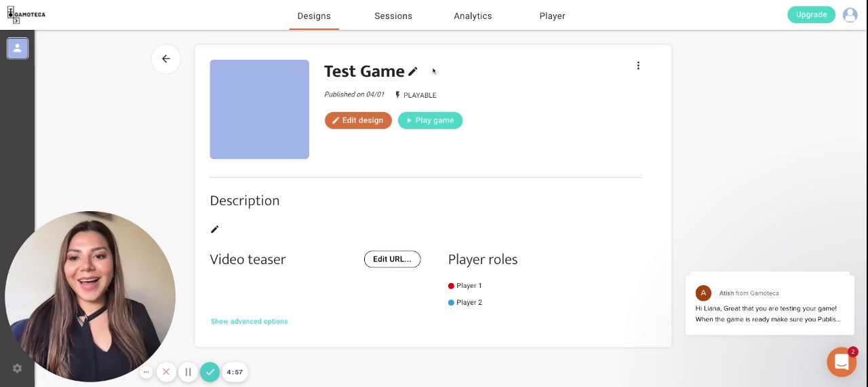Screen dimensions: 868x387
Task: Open the Analytics tab
Action: coord(473,16)
